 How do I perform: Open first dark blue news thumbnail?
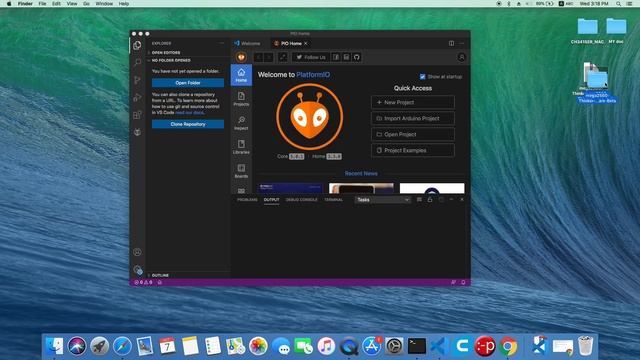291,188
